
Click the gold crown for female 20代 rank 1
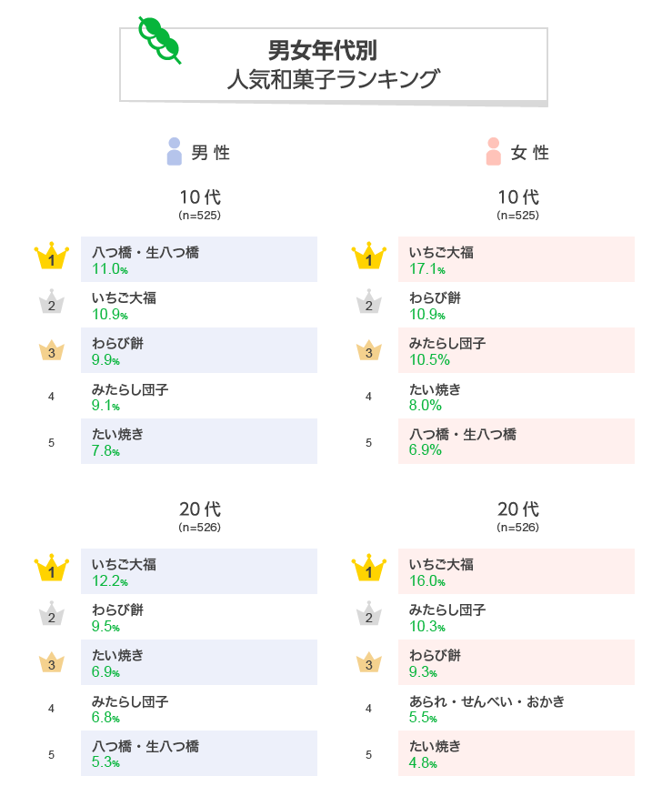[369, 569]
